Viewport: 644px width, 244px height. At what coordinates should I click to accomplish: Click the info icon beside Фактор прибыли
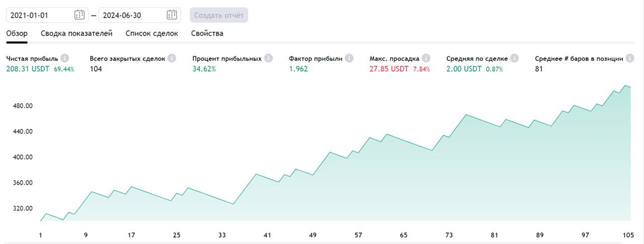349,58
